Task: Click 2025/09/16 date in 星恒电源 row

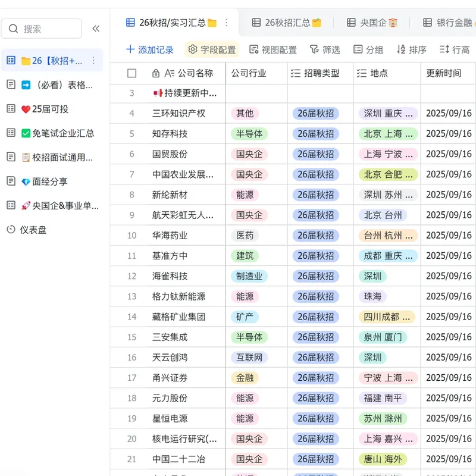Action: click(449, 418)
